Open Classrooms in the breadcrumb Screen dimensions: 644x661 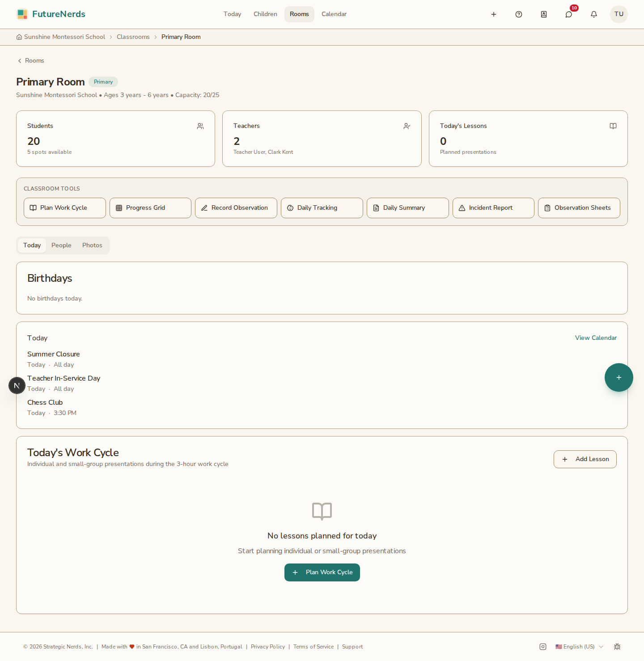[x=133, y=37]
